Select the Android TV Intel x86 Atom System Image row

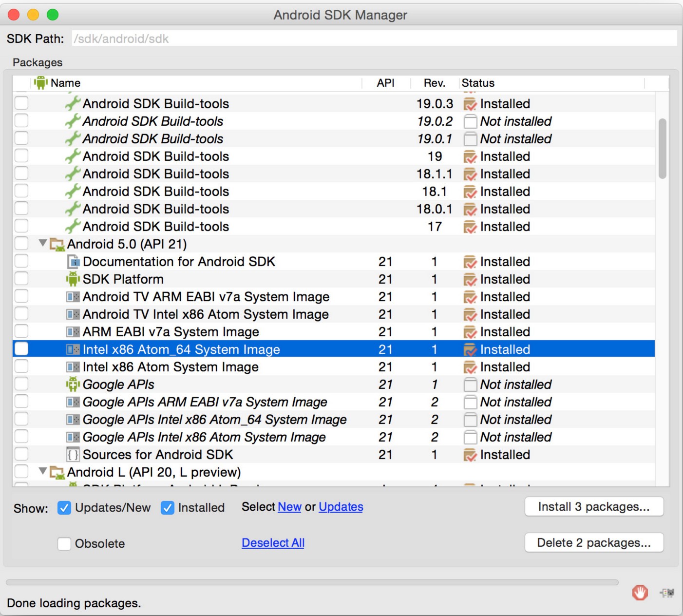pyautogui.click(x=333, y=314)
